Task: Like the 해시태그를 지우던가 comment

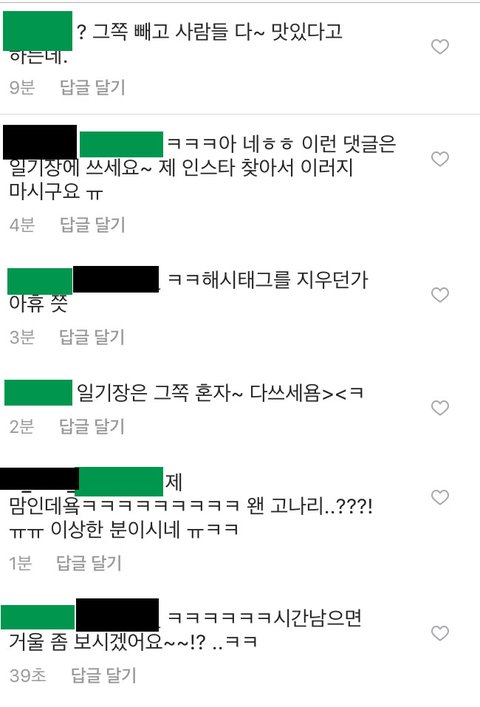Action: [x=440, y=294]
